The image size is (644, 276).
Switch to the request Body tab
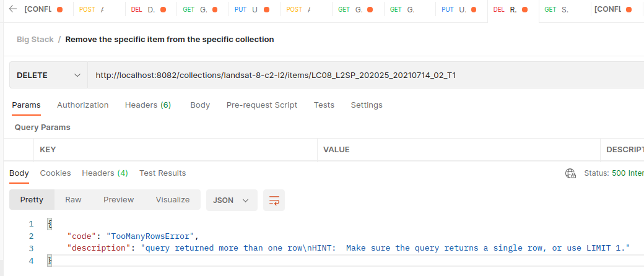pyautogui.click(x=200, y=105)
